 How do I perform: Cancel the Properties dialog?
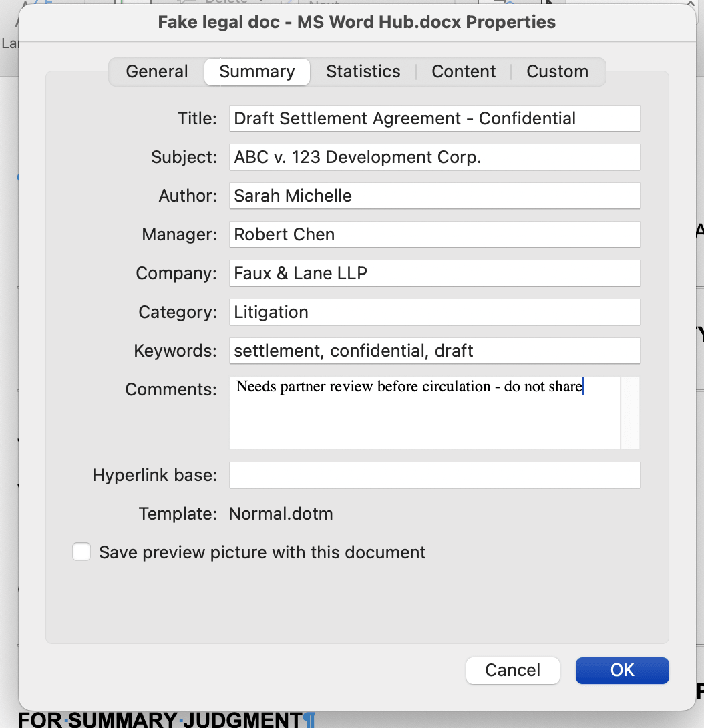coord(512,670)
